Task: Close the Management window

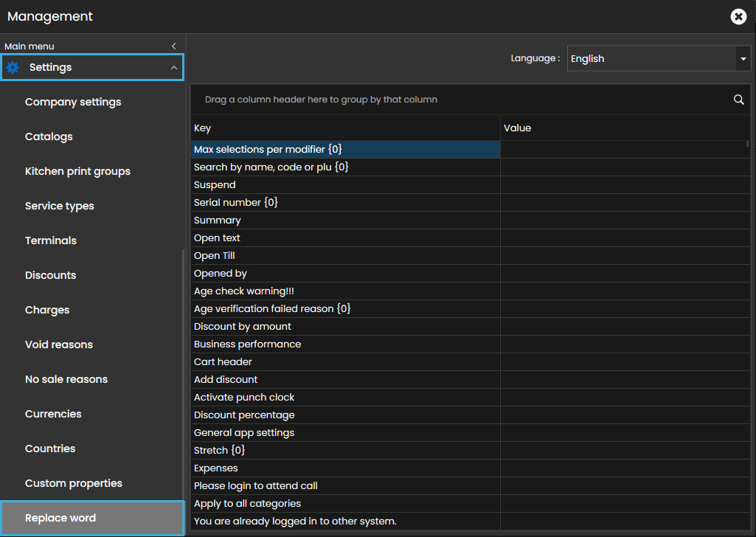Action: pyautogui.click(x=738, y=17)
